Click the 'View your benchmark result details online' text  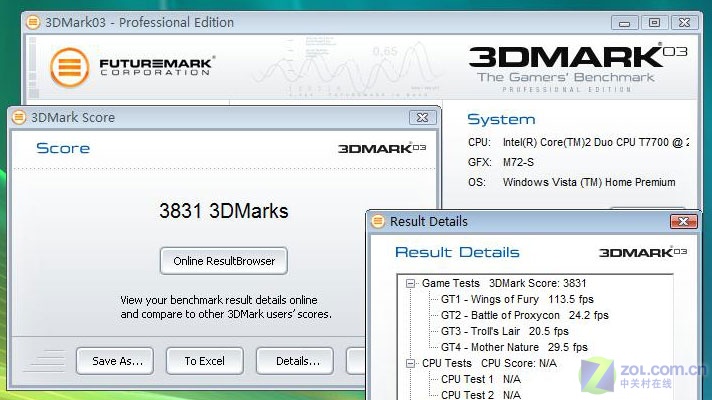(x=219, y=300)
